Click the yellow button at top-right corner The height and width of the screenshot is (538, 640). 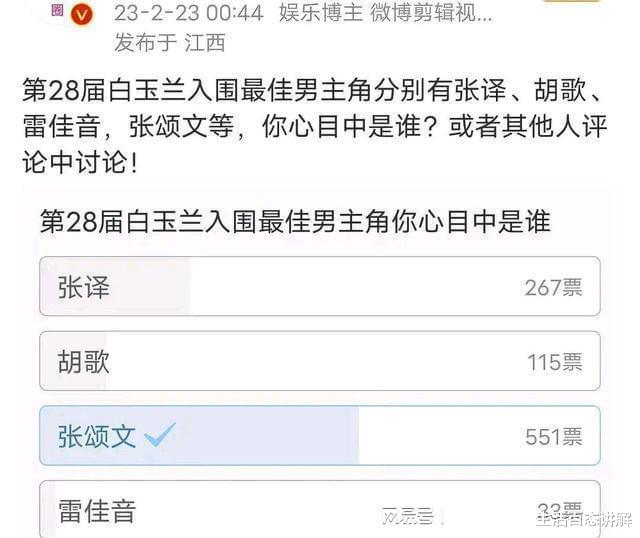click(573, 1)
